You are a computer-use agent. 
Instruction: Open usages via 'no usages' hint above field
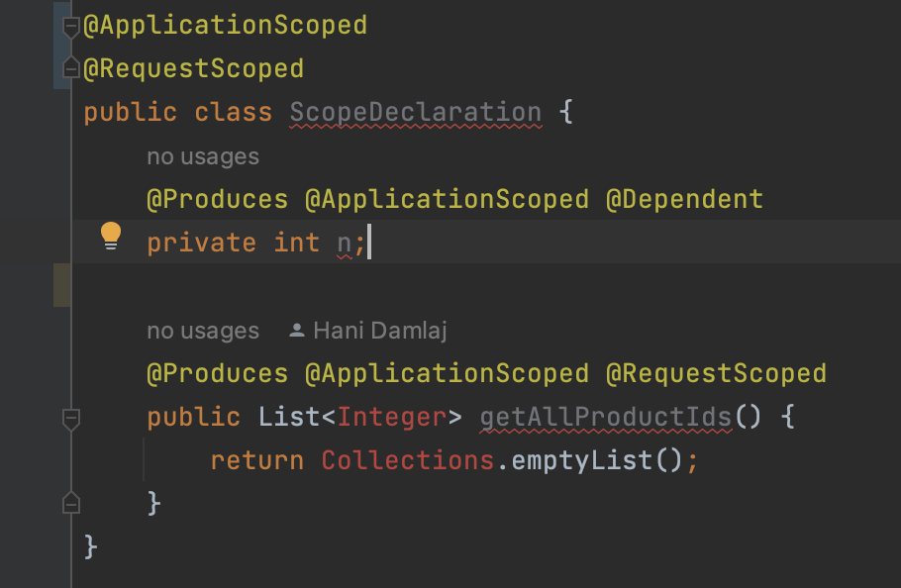tap(203, 155)
